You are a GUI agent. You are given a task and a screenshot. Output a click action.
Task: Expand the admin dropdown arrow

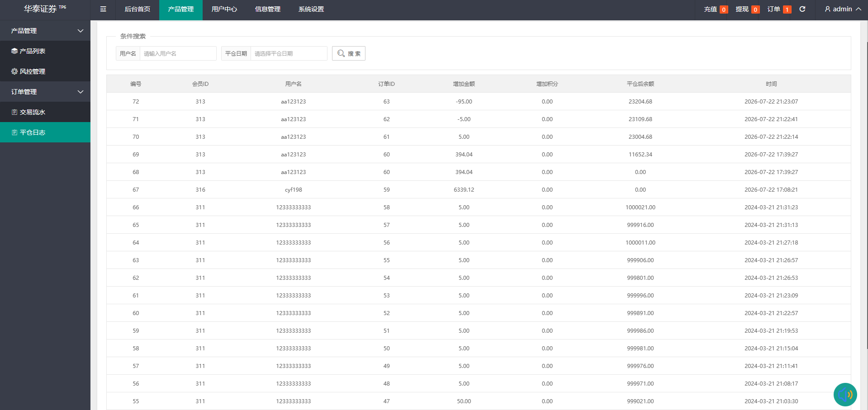[859, 9]
